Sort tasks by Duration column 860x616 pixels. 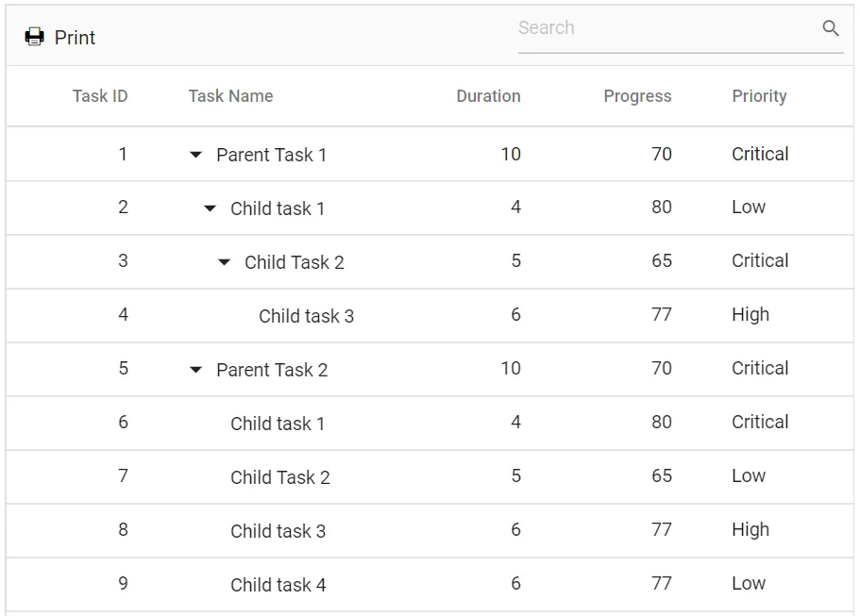(488, 95)
